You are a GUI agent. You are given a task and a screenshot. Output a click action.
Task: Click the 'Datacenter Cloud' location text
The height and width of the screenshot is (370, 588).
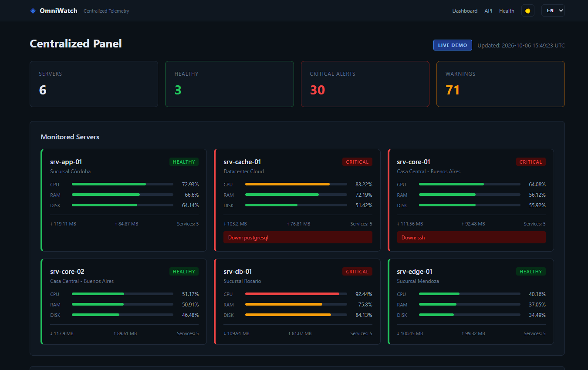[244, 172]
